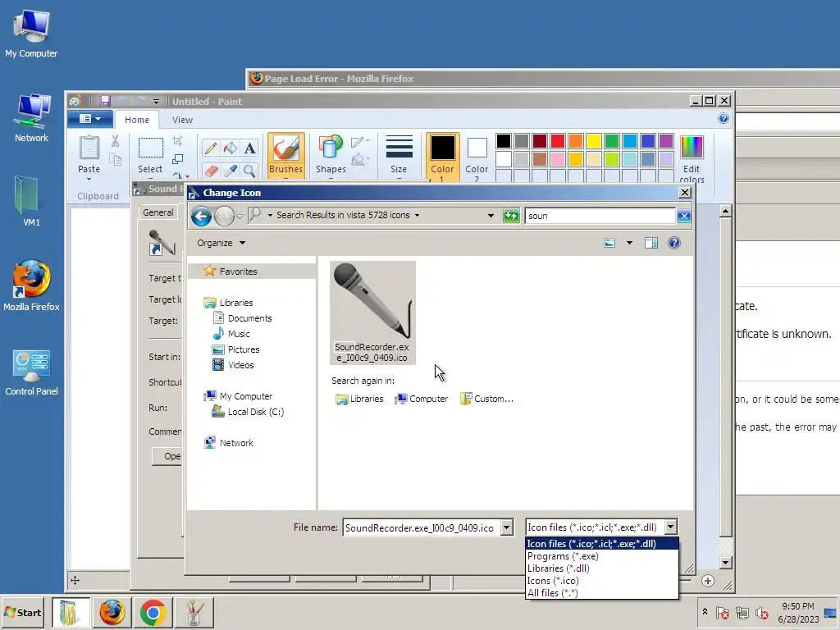
Task: Clear the search box with the X icon
Action: [683, 216]
